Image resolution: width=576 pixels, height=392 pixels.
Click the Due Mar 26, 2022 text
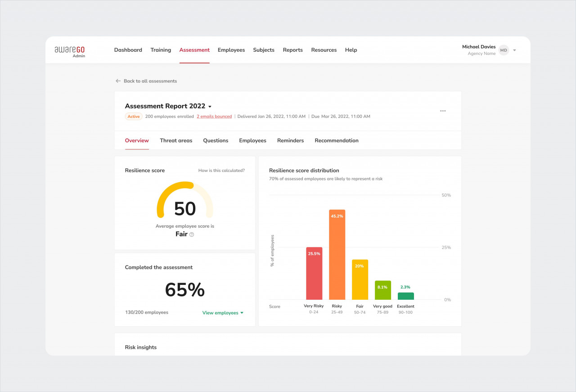point(341,117)
